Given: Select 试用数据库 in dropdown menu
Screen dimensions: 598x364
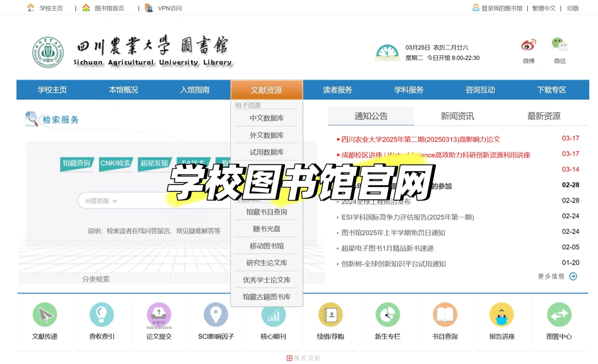Looking at the screenshot, I should 267,152.
